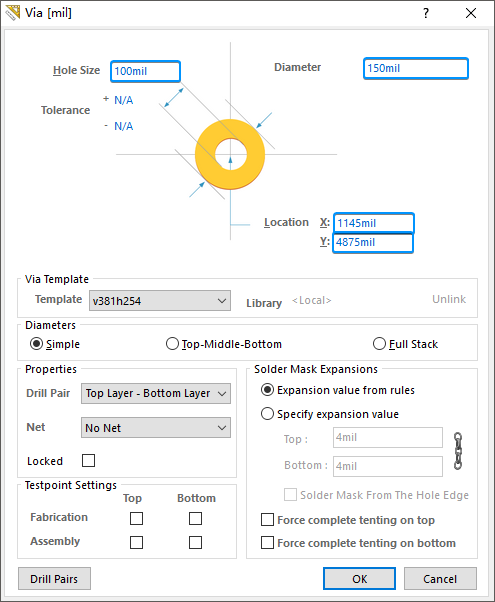Click the Hole Size input field
495x602 pixels.
tap(146, 71)
